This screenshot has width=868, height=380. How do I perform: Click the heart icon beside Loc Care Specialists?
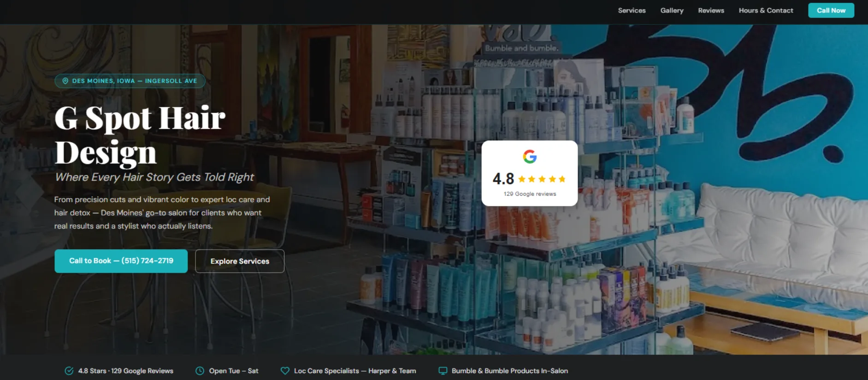pos(285,371)
